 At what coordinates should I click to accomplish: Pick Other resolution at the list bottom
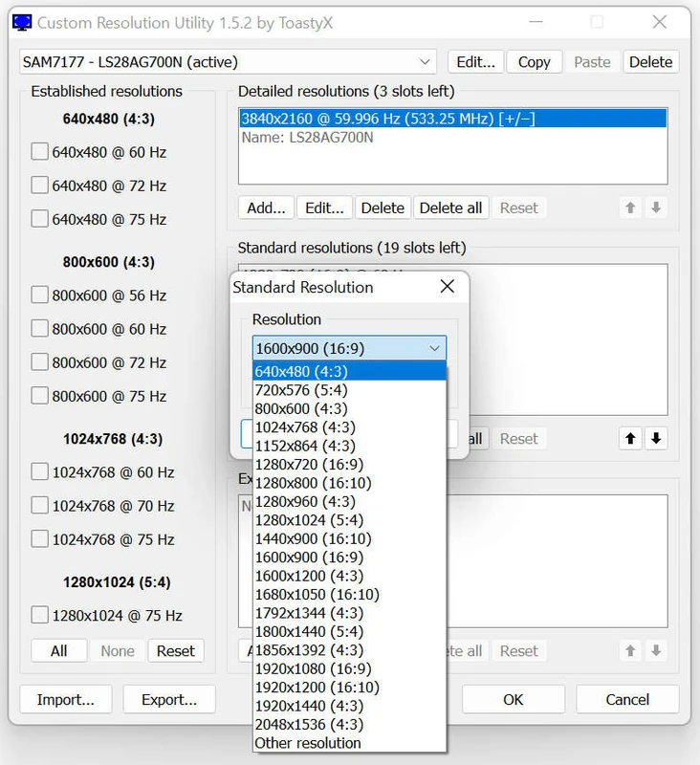(x=308, y=743)
